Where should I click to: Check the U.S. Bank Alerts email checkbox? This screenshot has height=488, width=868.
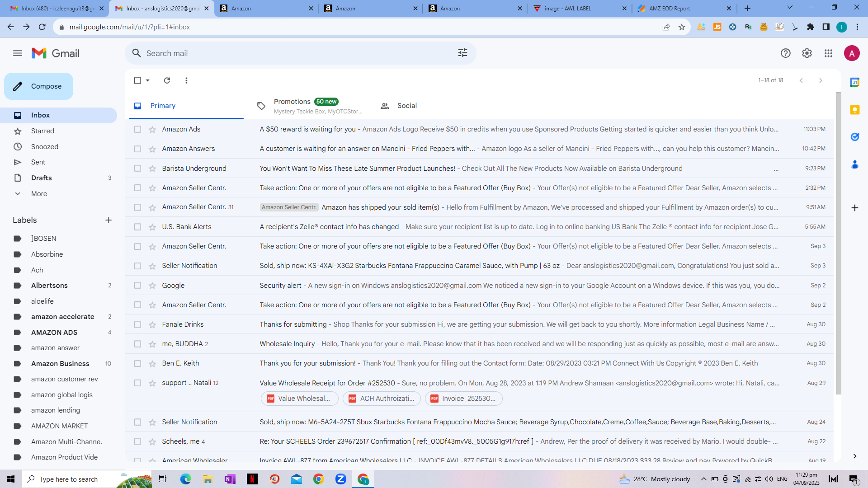(137, 227)
